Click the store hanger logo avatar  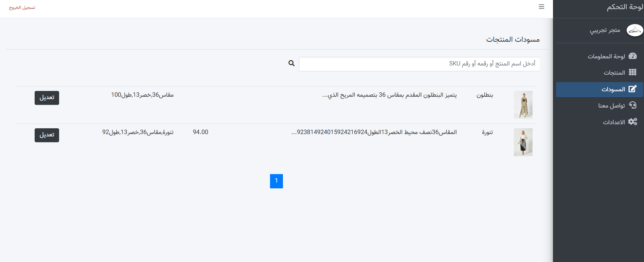tap(634, 30)
